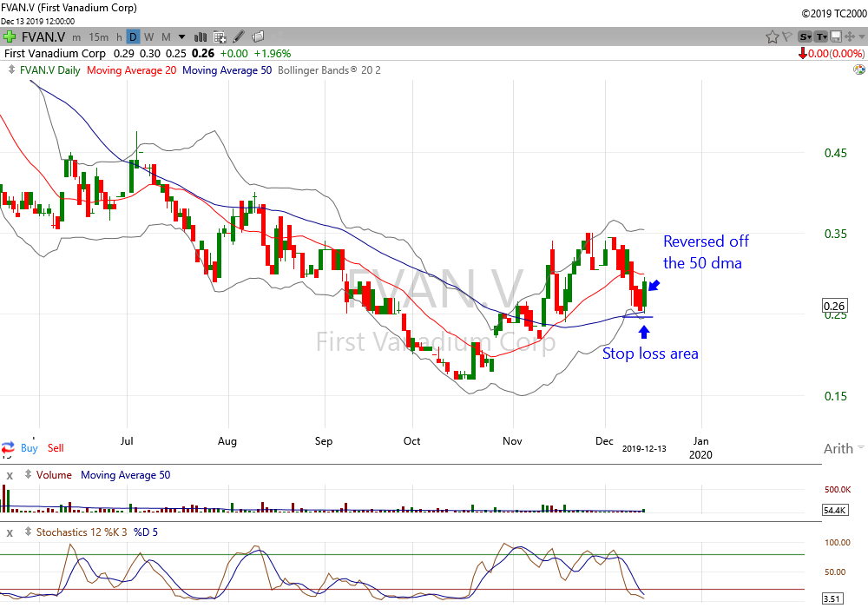This screenshot has height=608, width=868.
Task: Open the window options arrow at far right
Action: [x=862, y=37]
